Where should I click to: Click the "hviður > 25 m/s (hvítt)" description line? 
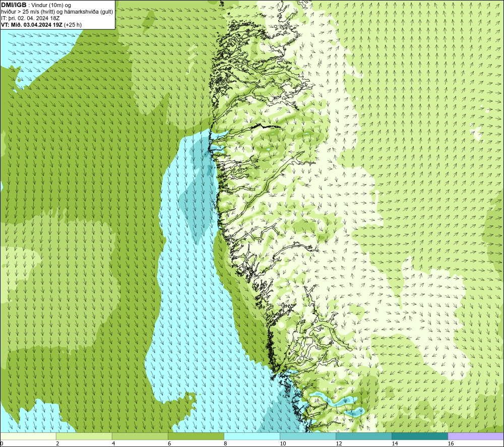pos(57,12)
